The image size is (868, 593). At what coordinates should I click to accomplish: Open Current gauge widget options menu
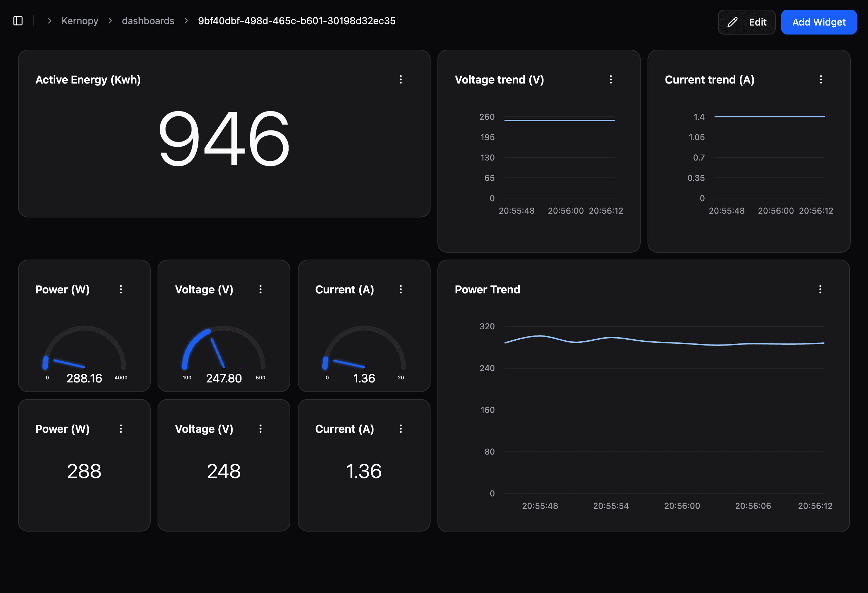(x=401, y=289)
